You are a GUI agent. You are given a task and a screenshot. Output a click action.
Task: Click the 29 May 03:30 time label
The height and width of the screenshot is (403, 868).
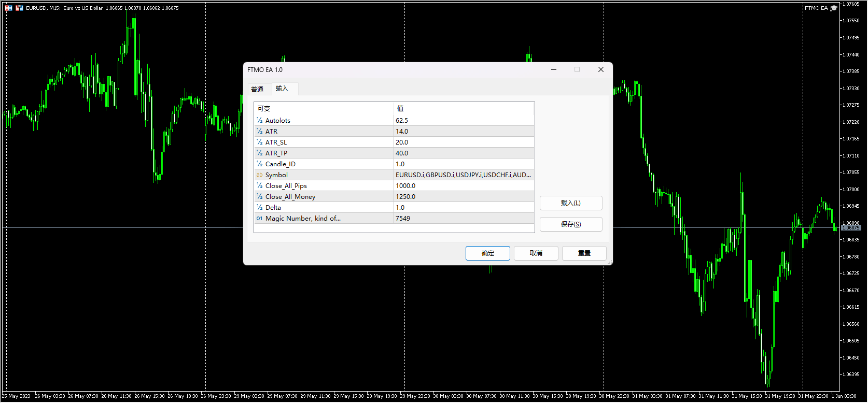tap(249, 396)
